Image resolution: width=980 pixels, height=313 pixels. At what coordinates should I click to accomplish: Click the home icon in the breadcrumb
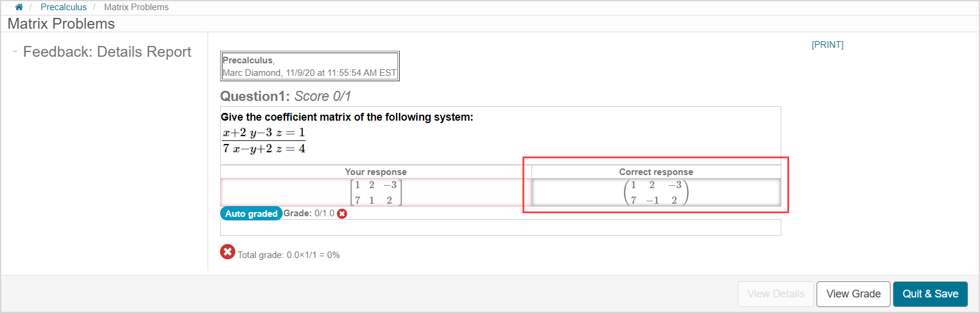(x=19, y=7)
